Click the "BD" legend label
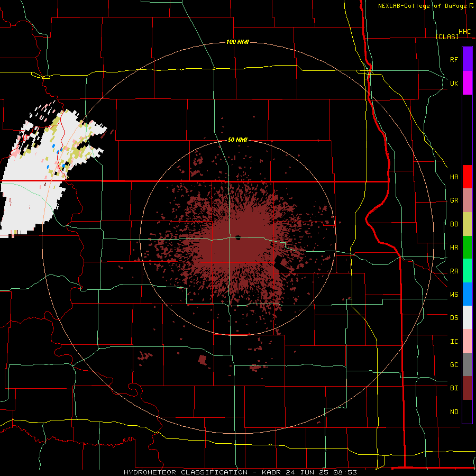 click(454, 224)
